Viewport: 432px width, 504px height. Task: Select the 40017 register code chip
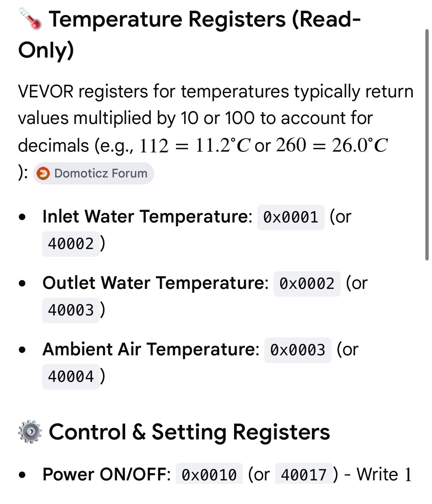(304, 474)
